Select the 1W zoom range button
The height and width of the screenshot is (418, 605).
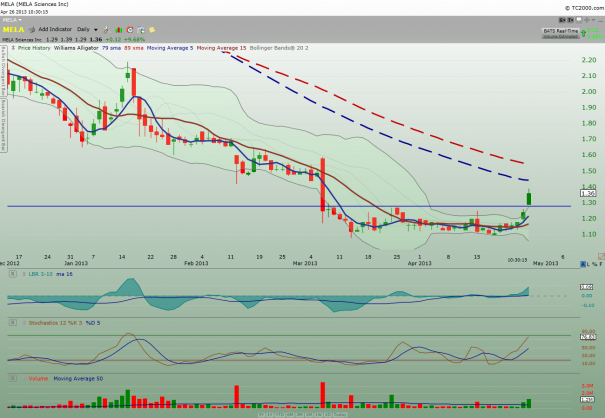tap(318, 415)
